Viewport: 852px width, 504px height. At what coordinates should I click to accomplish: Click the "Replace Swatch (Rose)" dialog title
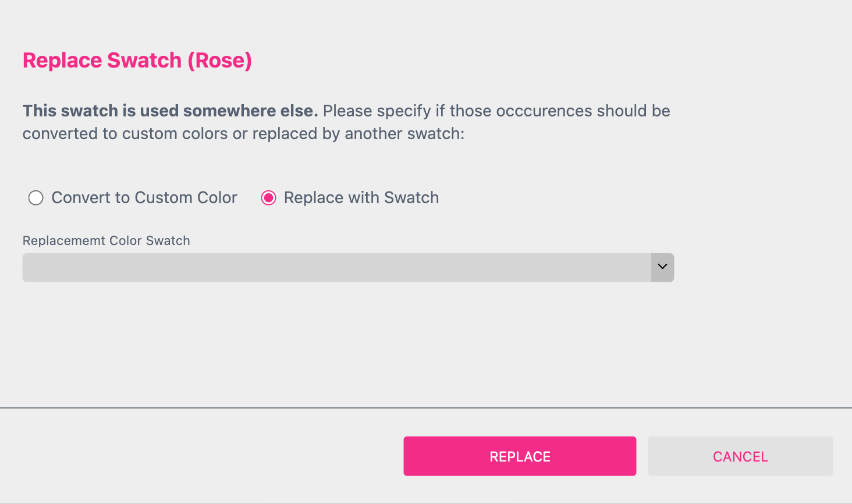click(x=102, y=61)
